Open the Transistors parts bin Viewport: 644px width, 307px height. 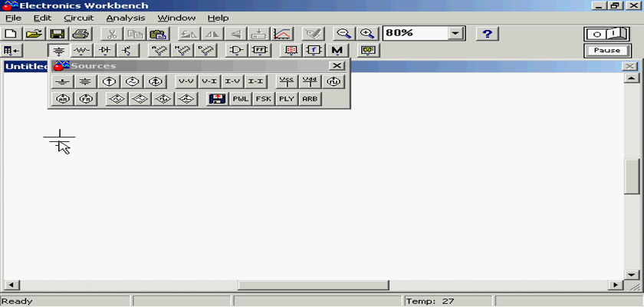point(128,50)
